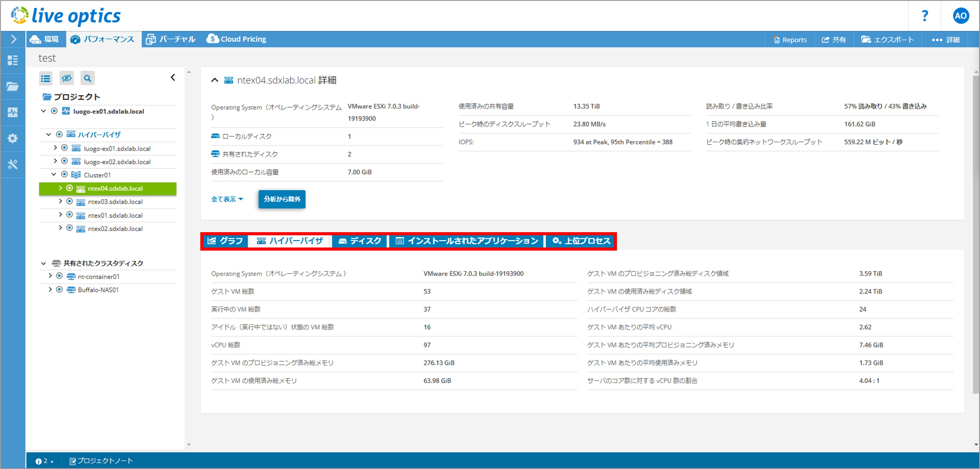Image resolution: width=980 pixels, height=469 pixels.
Task: Expand the ntex03.sdxlab.local row
Action: coord(60,201)
